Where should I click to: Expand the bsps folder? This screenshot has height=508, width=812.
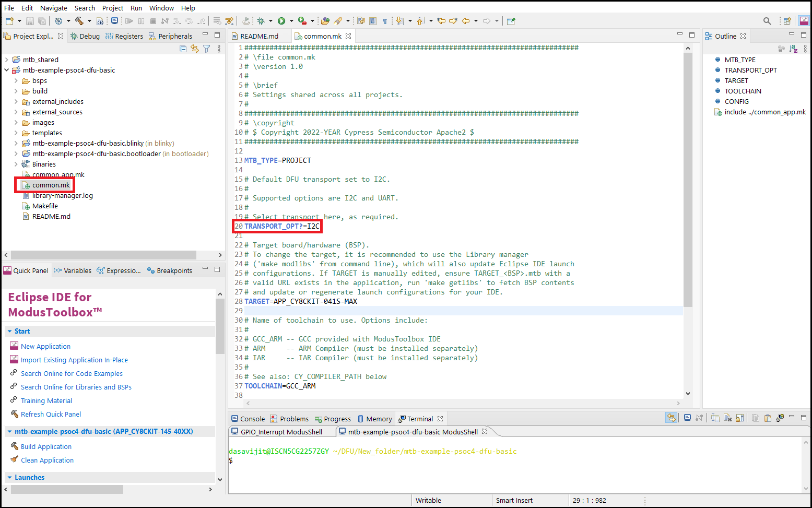(16, 80)
